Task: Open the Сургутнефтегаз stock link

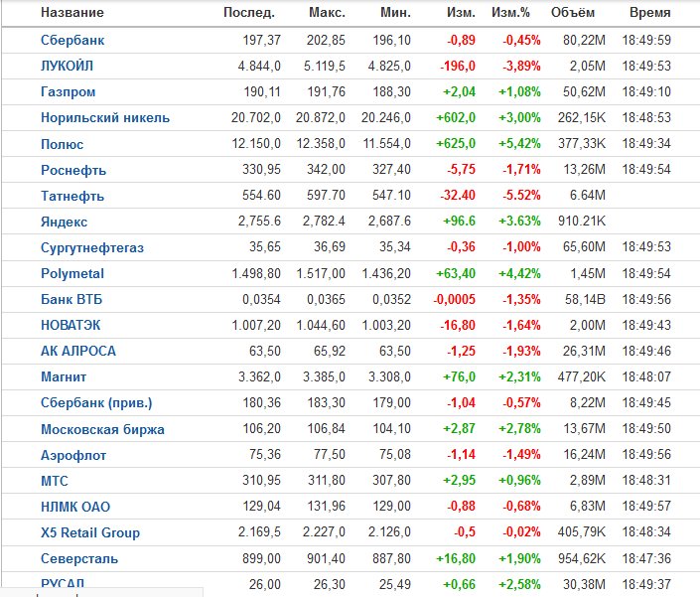Action: (92, 247)
